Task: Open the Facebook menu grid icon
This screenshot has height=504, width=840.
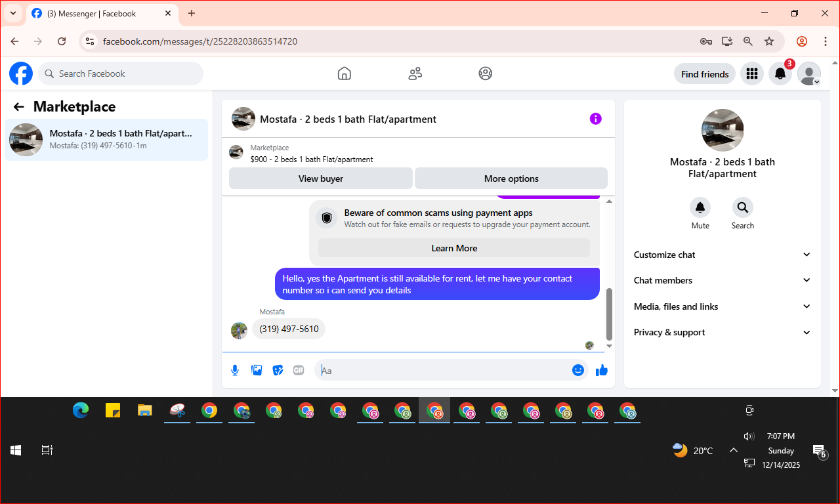Action: tap(752, 74)
